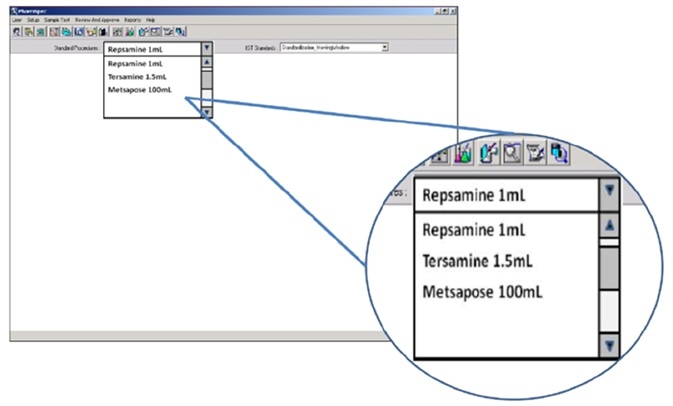The width and height of the screenshot is (673, 406).
Task: Open the Reports menu
Action: click(x=132, y=20)
